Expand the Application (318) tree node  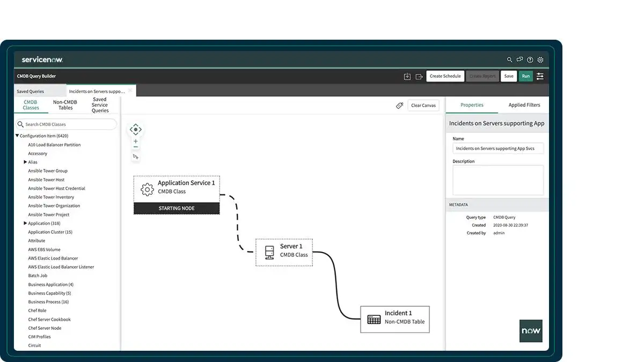coord(25,223)
